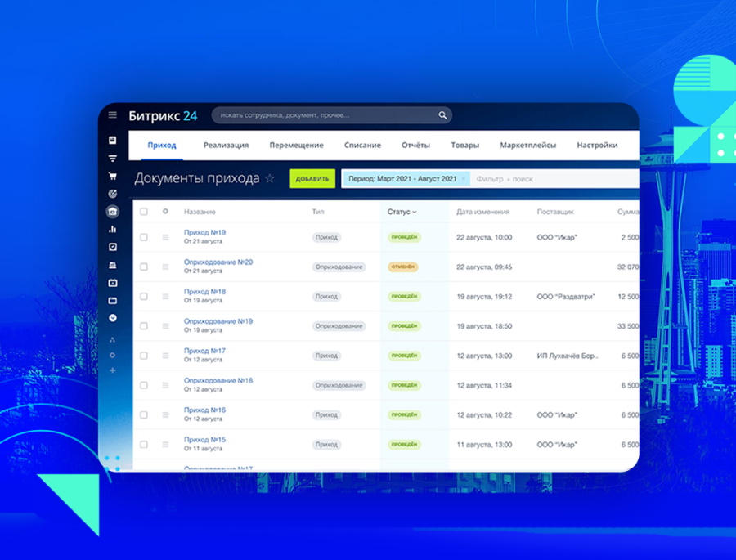Click the plus icon in the sidebar
Screen dimensions: 736x560
coord(113,370)
